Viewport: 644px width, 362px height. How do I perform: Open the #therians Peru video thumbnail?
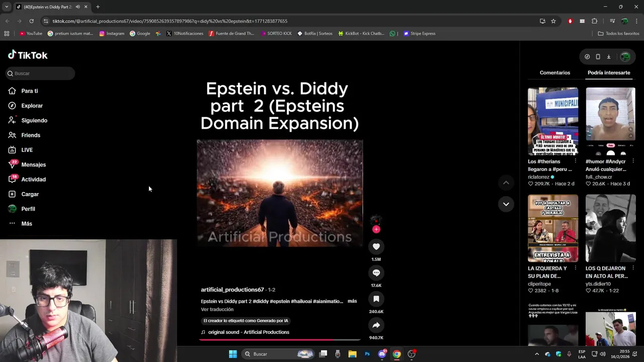coord(553,121)
